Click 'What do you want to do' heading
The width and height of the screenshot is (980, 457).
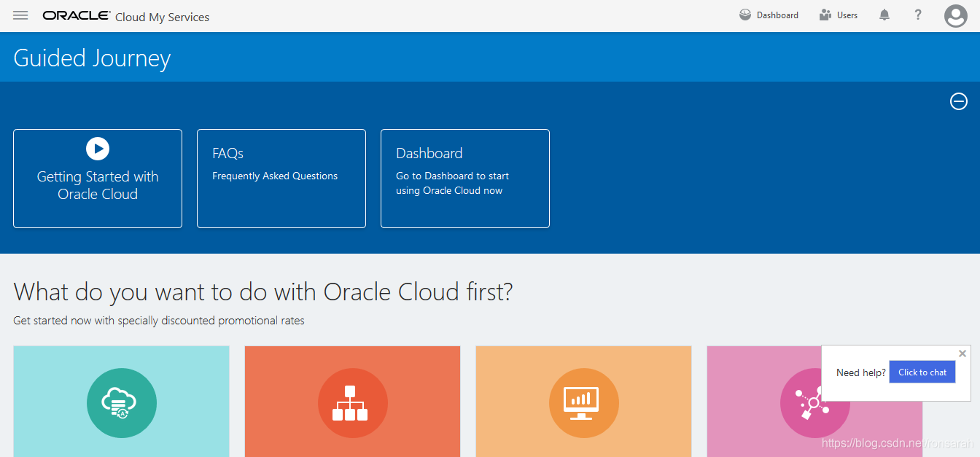coord(263,292)
